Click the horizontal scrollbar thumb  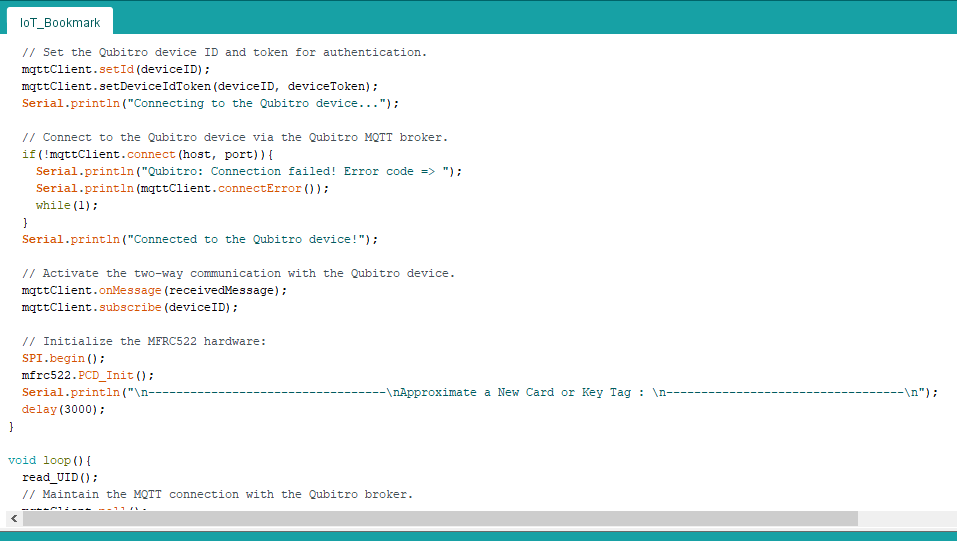click(x=440, y=519)
